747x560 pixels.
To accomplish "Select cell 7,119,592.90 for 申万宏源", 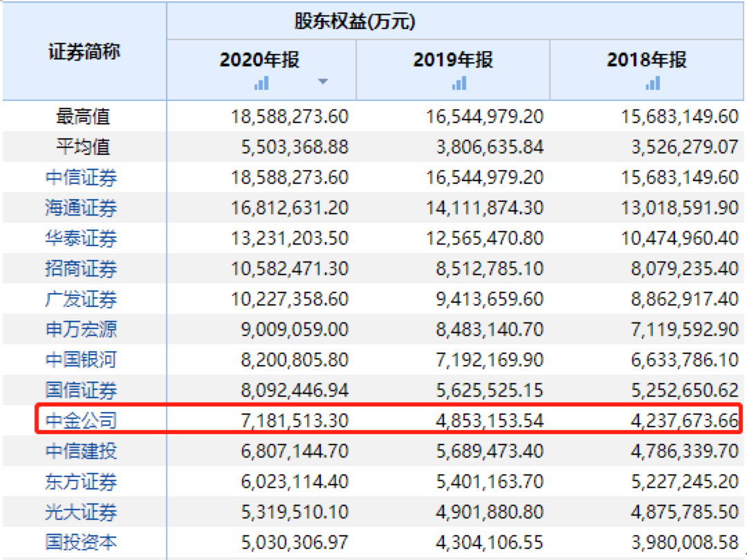I will point(685,330).
